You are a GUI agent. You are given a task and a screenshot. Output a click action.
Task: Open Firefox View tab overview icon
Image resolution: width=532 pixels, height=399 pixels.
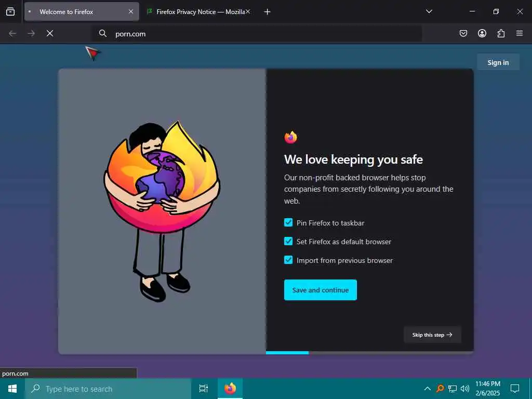(x=10, y=11)
